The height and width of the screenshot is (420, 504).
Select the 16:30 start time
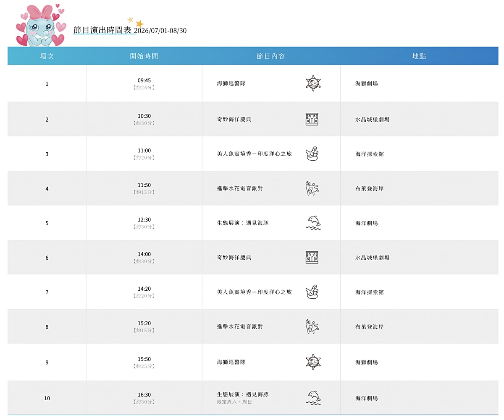coord(144,394)
